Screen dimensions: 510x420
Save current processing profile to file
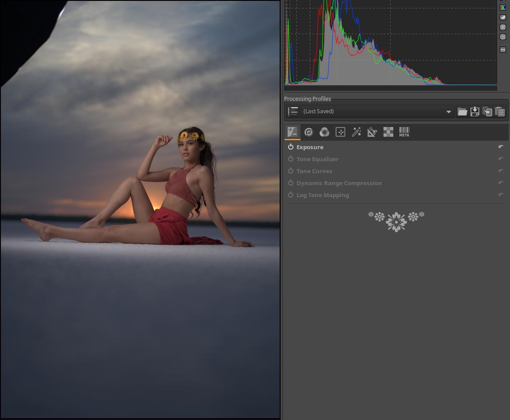pyautogui.click(x=474, y=111)
